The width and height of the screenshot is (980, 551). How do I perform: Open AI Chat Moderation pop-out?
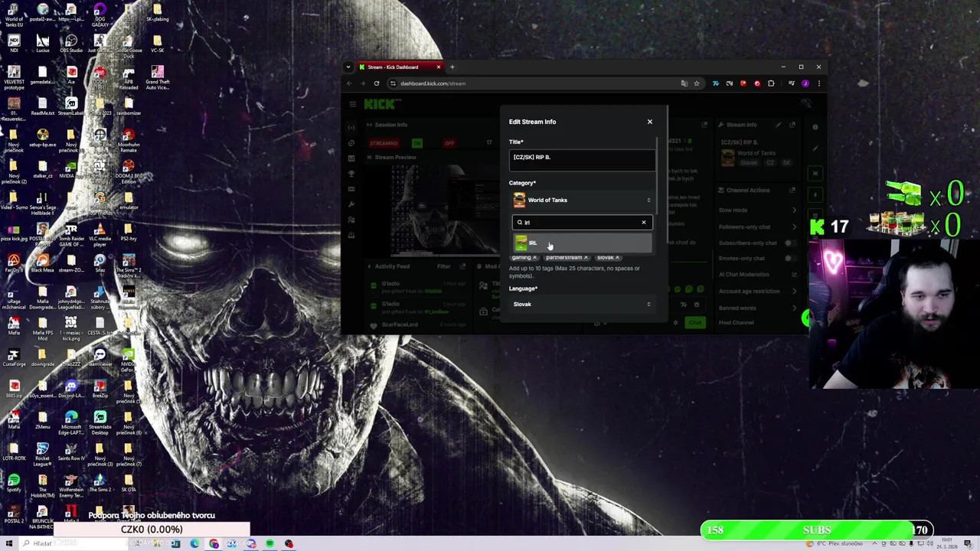pyautogui.click(x=794, y=275)
